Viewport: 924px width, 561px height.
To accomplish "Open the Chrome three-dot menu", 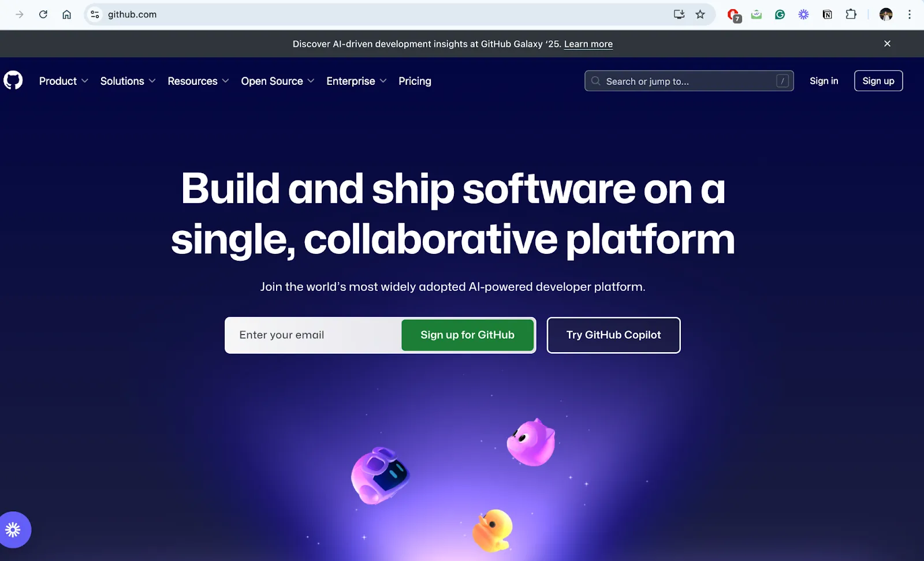I will click(910, 14).
